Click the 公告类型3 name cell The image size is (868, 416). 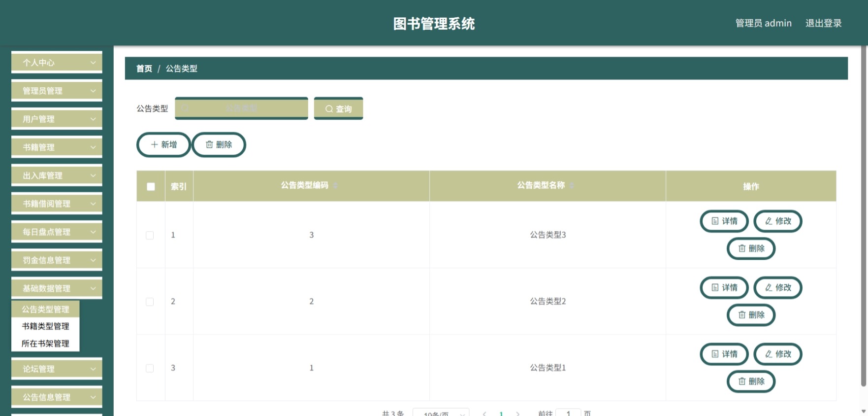click(547, 235)
